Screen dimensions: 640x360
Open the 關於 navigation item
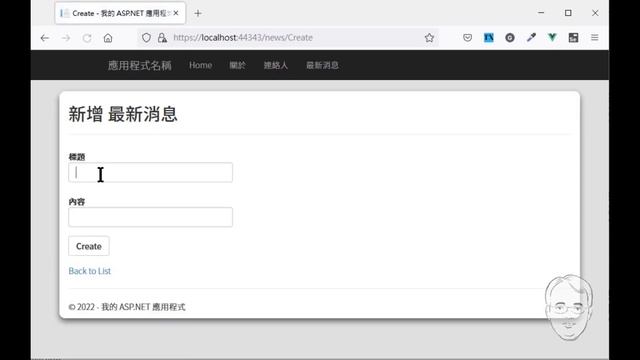tap(238, 65)
